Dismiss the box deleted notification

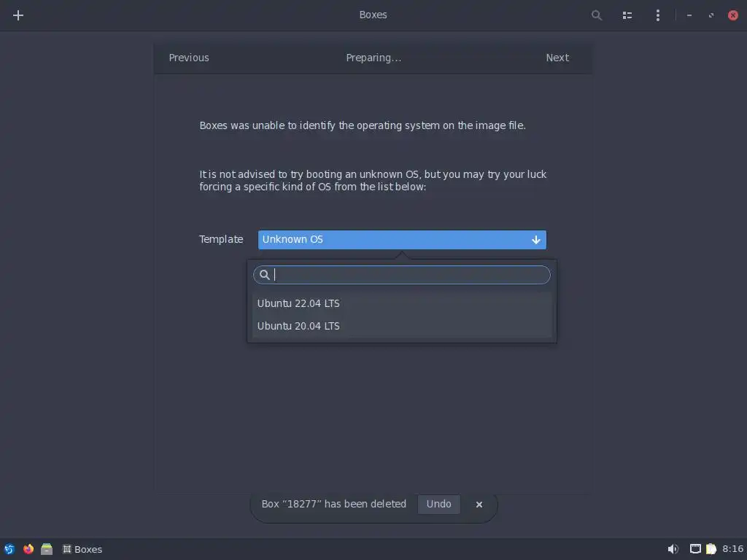479,505
